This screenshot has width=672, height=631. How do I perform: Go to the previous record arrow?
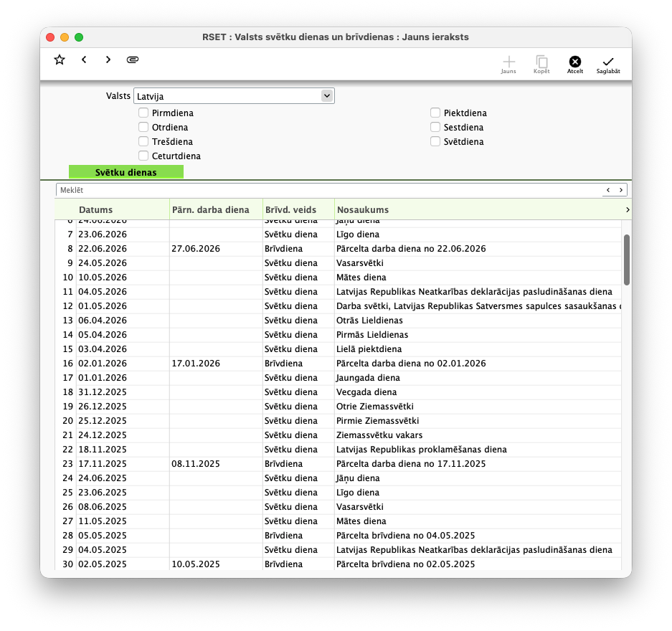(84, 60)
